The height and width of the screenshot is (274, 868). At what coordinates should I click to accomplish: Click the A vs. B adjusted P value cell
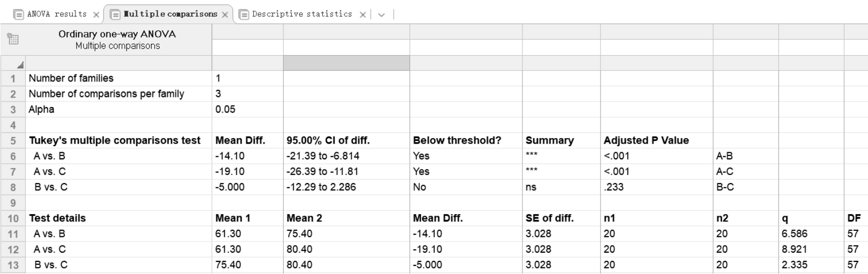(x=656, y=156)
